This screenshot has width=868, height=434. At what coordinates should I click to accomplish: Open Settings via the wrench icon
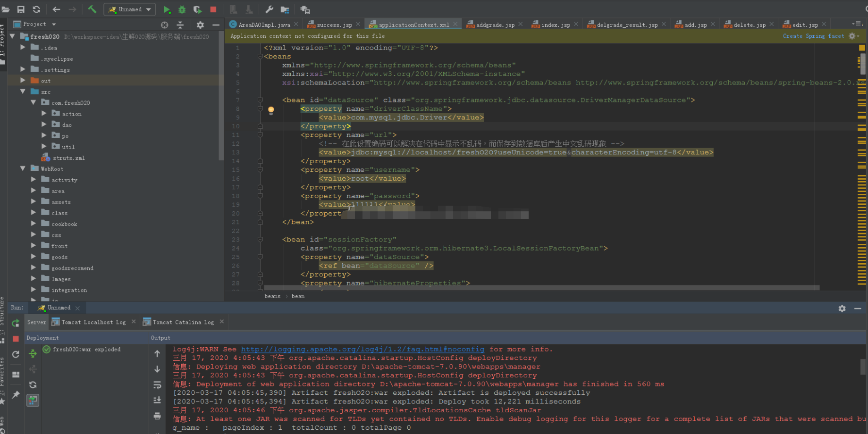[x=269, y=9]
